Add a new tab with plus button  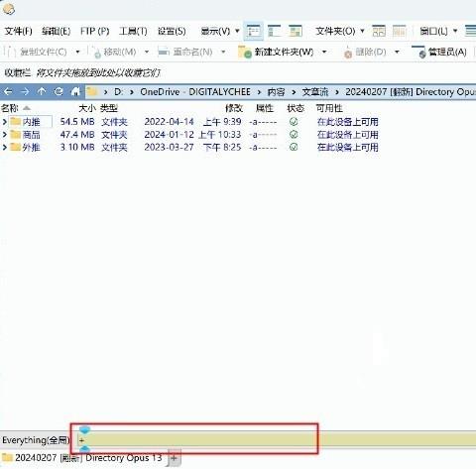[x=175, y=458]
